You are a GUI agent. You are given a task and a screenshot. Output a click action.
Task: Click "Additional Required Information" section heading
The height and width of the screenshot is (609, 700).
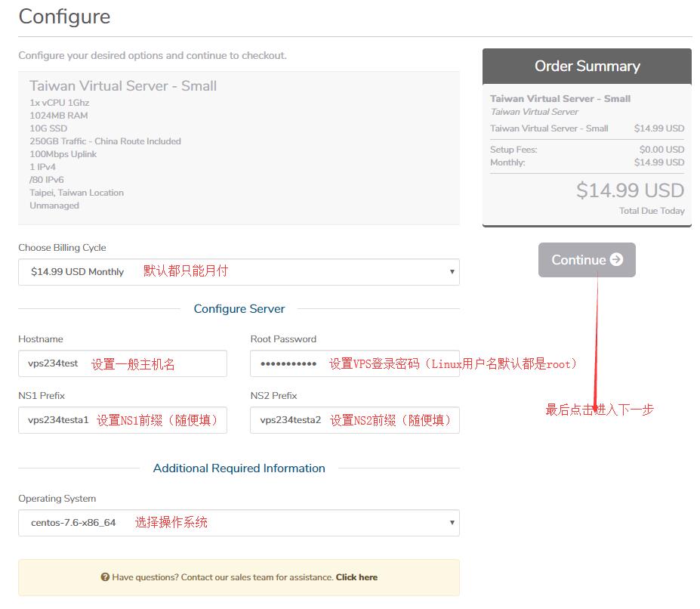239,468
